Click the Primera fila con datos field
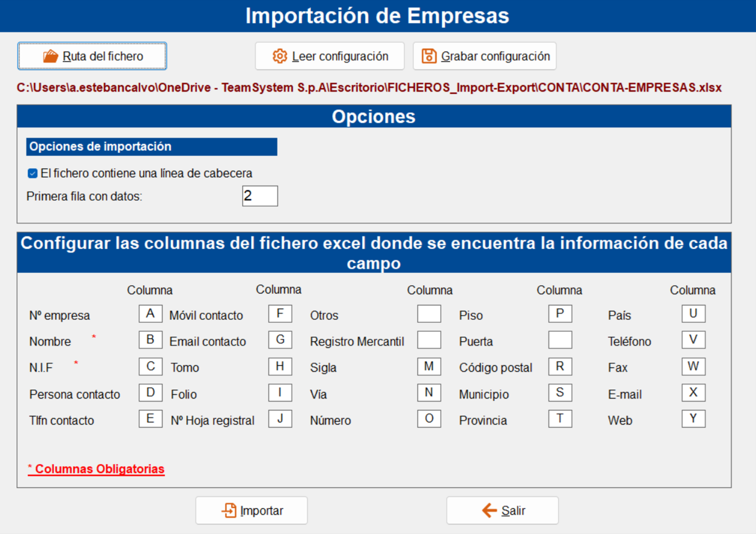Viewport: 756px width, 534px height. click(x=260, y=196)
